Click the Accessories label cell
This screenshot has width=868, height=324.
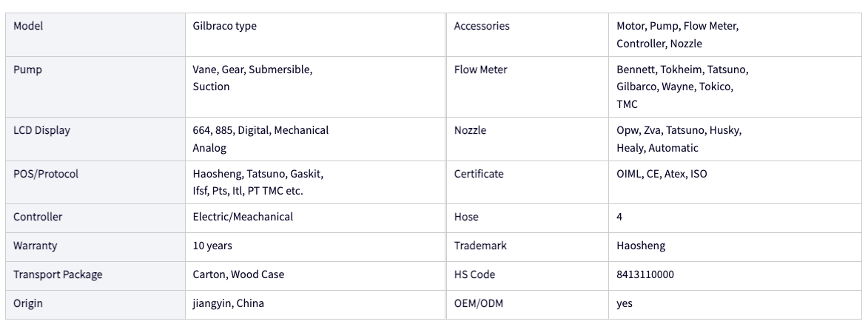[x=527, y=34]
